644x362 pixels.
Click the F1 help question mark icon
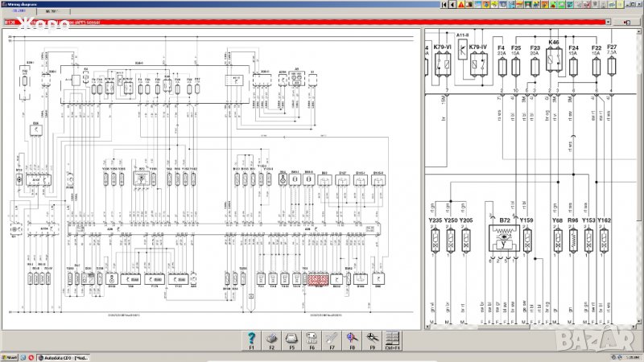click(252, 338)
